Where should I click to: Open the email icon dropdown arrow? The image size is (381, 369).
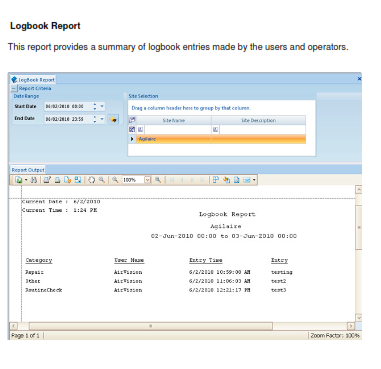pyautogui.click(x=254, y=180)
